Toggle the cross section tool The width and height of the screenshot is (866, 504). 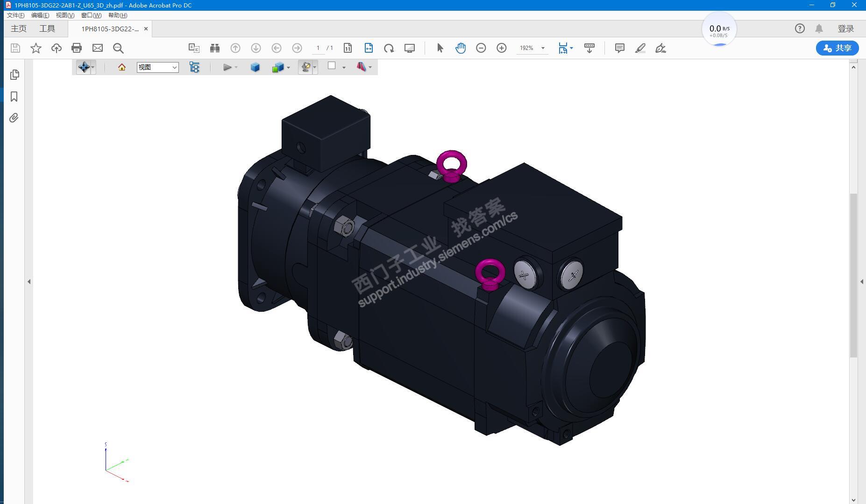[361, 67]
